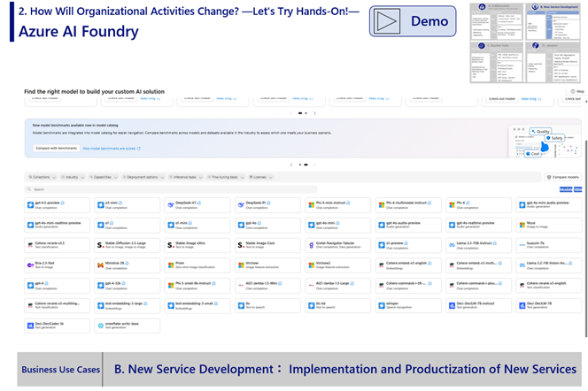Open the text-embedding-3-large model card
This screenshot has height=391, width=588.
pyautogui.click(x=128, y=305)
